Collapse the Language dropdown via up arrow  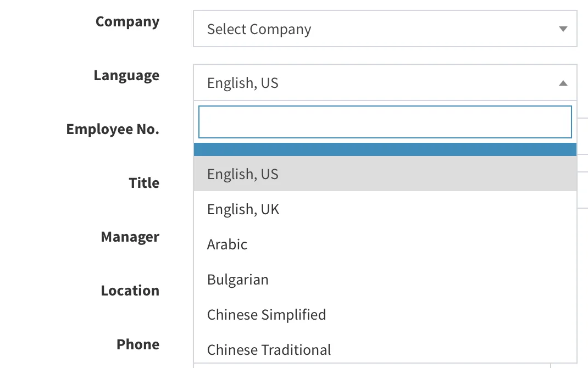pyautogui.click(x=563, y=83)
